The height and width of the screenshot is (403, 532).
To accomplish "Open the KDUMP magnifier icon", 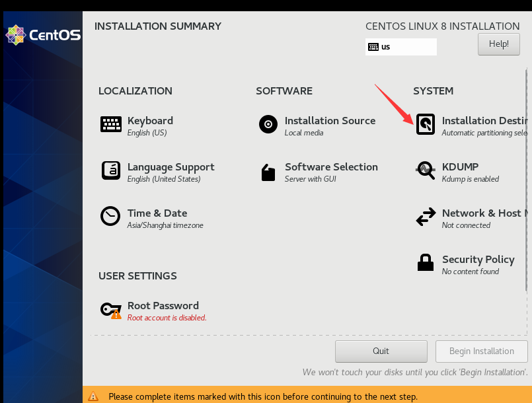I will [426, 170].
